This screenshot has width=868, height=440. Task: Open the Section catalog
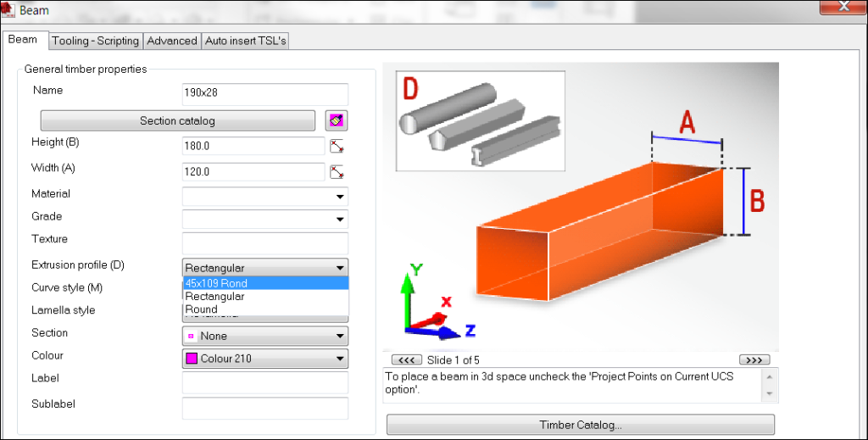(178, 120)
